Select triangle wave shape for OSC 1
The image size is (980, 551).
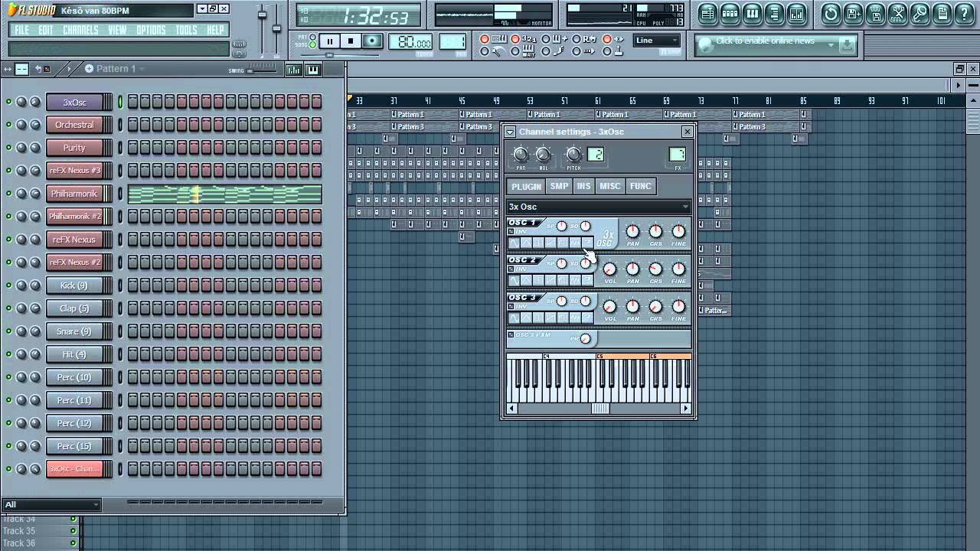526,243
